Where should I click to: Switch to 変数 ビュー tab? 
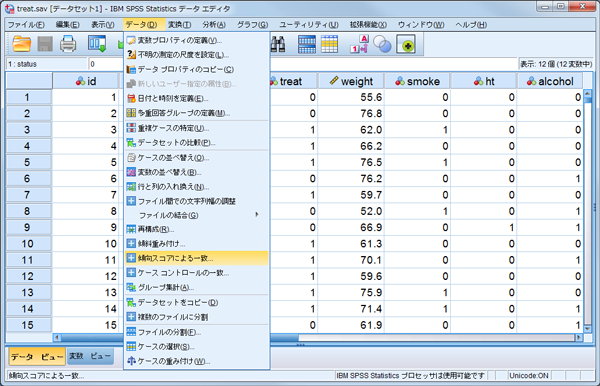click(x=90, y=356)
